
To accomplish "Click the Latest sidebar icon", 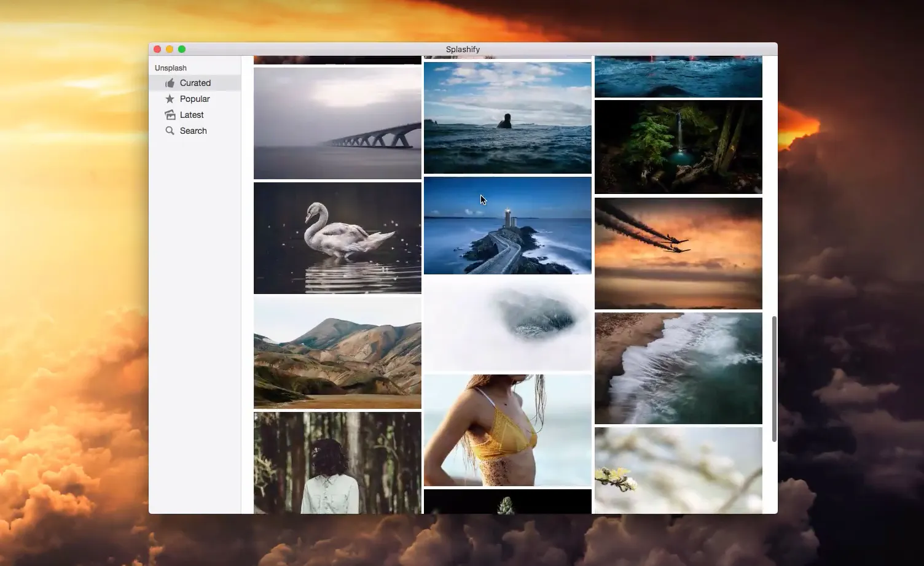I will point(170,115).
